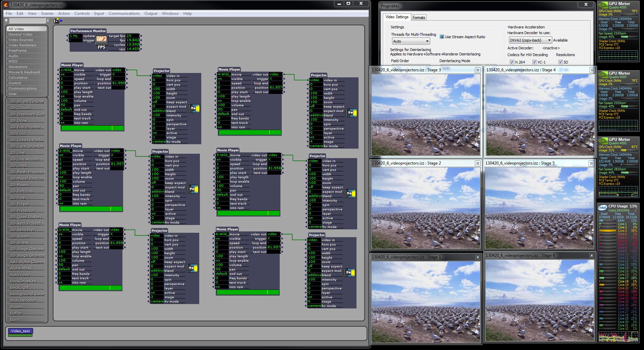Click the green progress bar of Movie Player 3:Wild
This screenshot has height=350, width=644.
tap(90, 288)
